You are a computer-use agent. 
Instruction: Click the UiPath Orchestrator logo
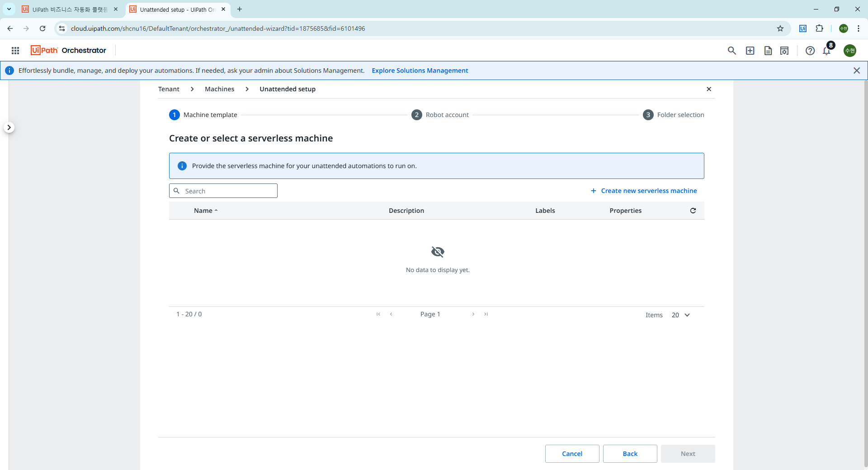tap(68, 50)
